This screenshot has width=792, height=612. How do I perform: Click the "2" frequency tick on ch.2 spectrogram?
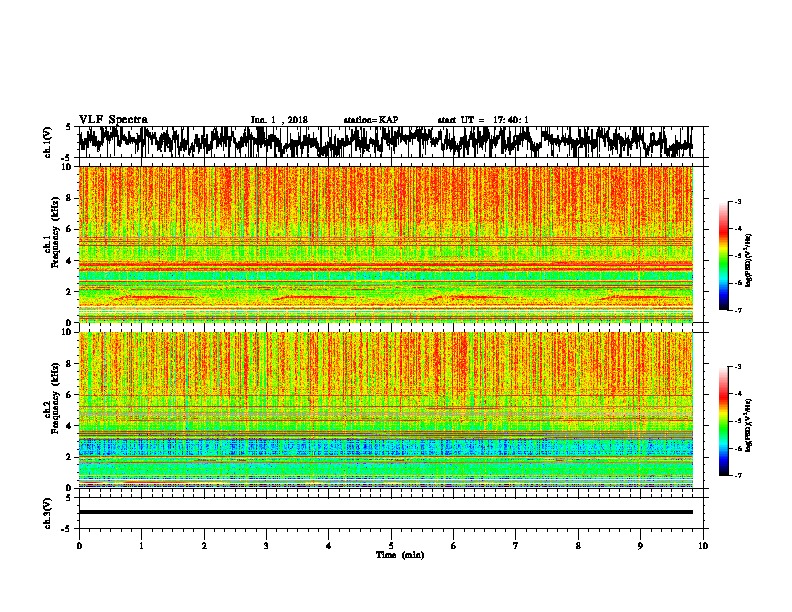[70, 457]
